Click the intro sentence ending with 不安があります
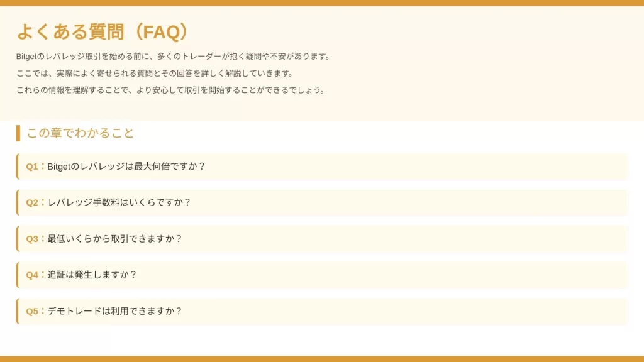 (174, 57)
